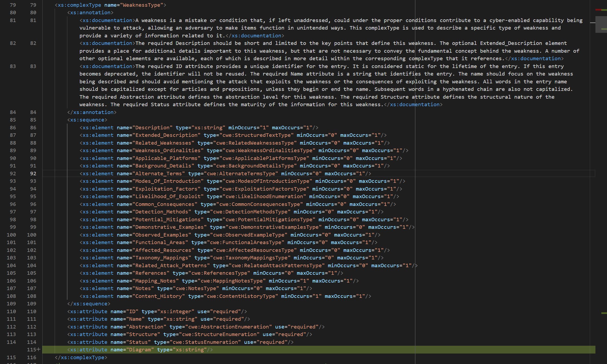Click the red deletion marker in overview ruler
The width and height of the screenshot is (607, 364).
click(x=598, y=10)
